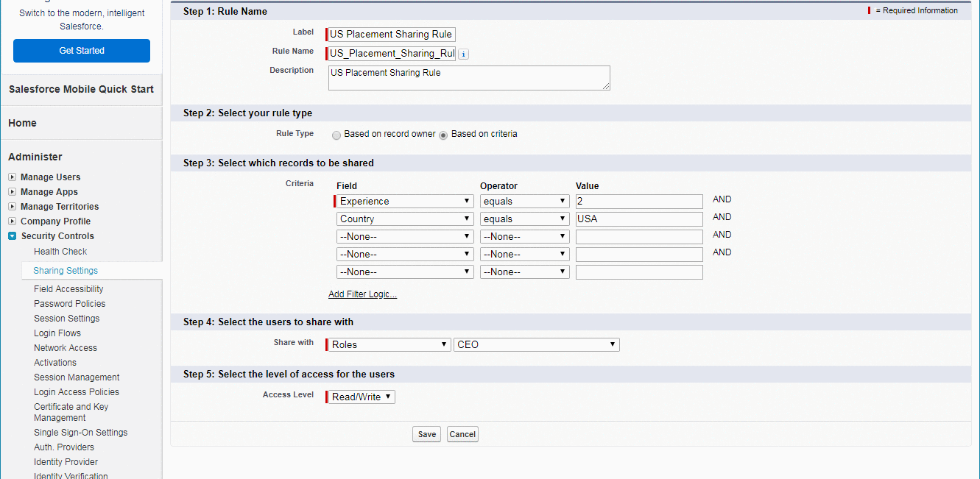Click the Rule Name info icon
Screen dimensions: 980x479
click(464, 54)
